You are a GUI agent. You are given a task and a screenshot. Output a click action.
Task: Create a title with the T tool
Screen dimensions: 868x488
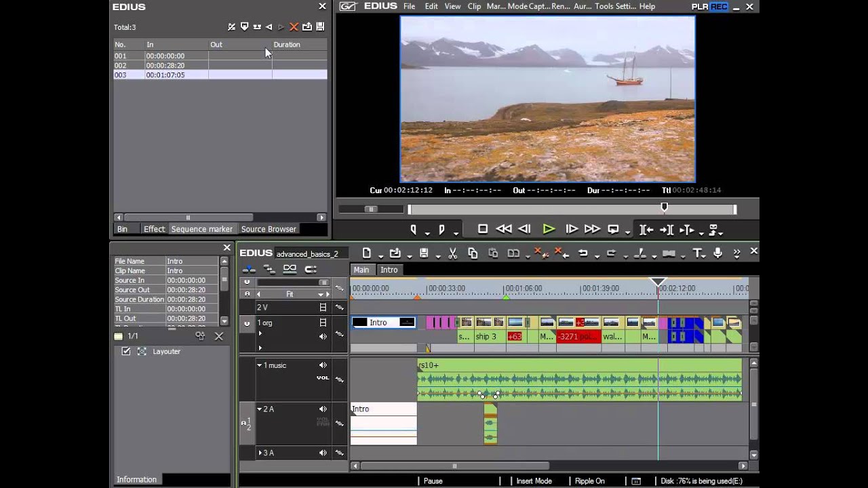697,253
